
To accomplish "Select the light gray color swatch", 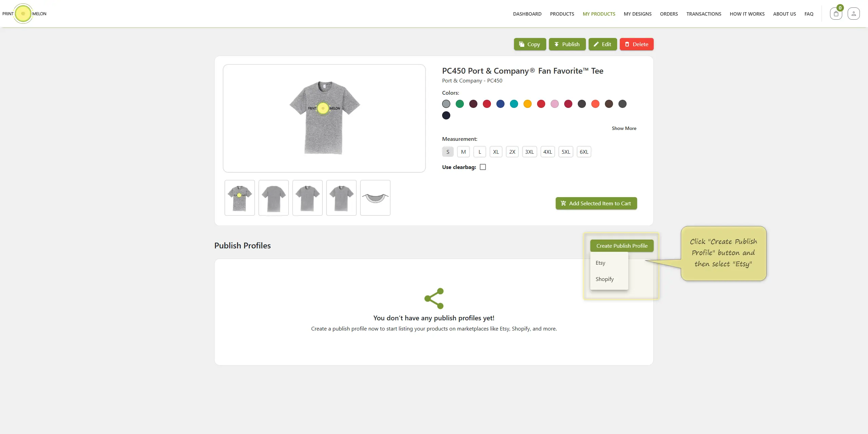I will 446,104.
